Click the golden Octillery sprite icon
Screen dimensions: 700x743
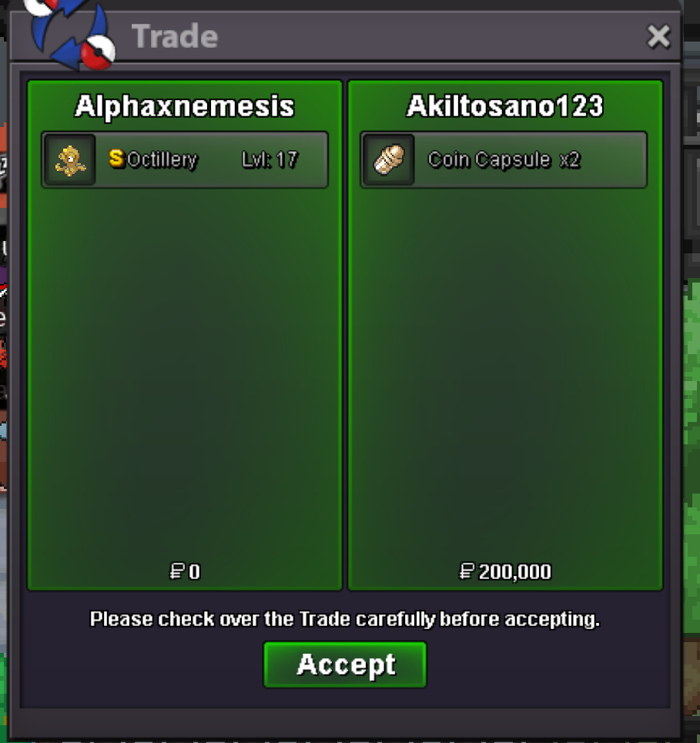pos(69,160)
